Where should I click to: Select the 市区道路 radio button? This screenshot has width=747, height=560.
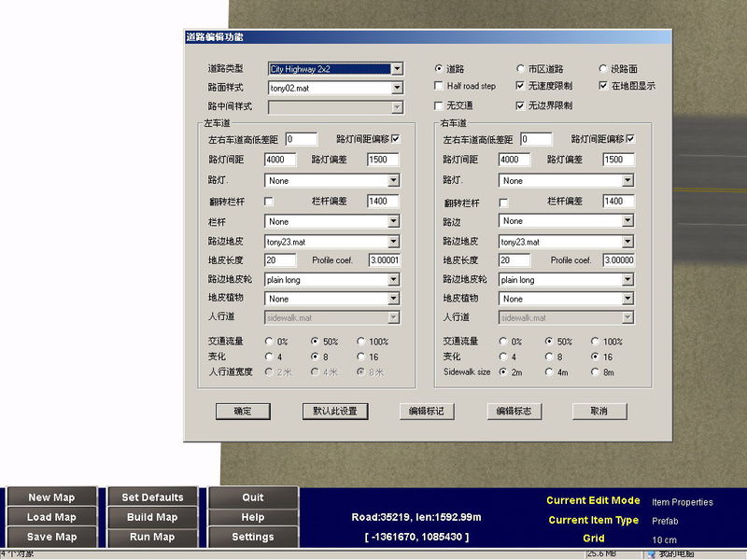click(x=521, y=68)
